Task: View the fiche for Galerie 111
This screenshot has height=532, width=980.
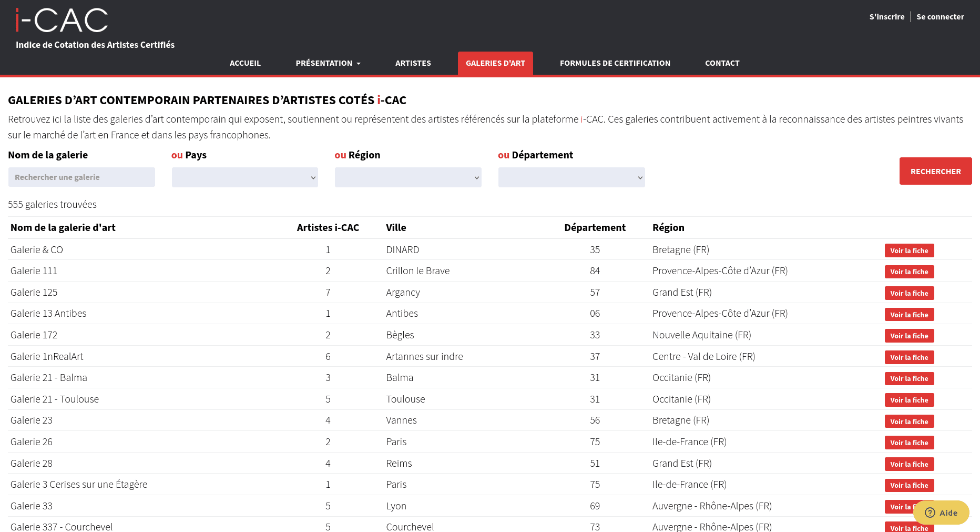Action: (909, 272)
